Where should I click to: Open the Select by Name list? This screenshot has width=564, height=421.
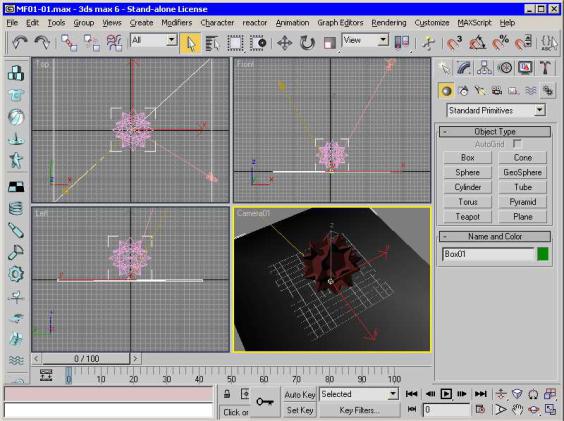[213, 44]
